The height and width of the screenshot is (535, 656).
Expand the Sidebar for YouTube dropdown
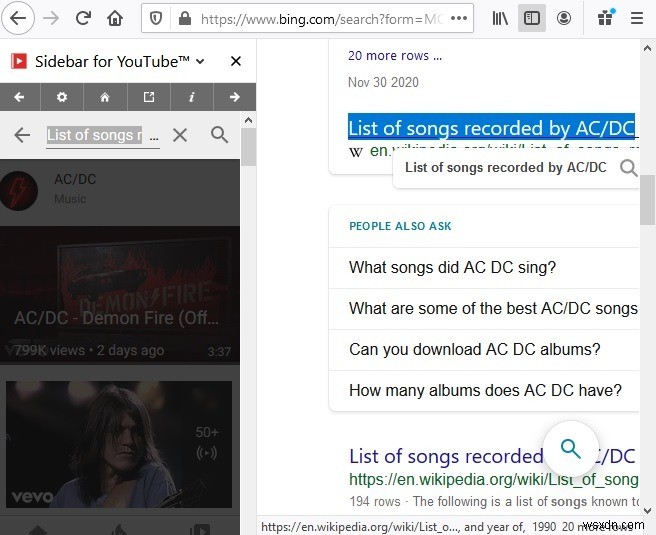201,62
